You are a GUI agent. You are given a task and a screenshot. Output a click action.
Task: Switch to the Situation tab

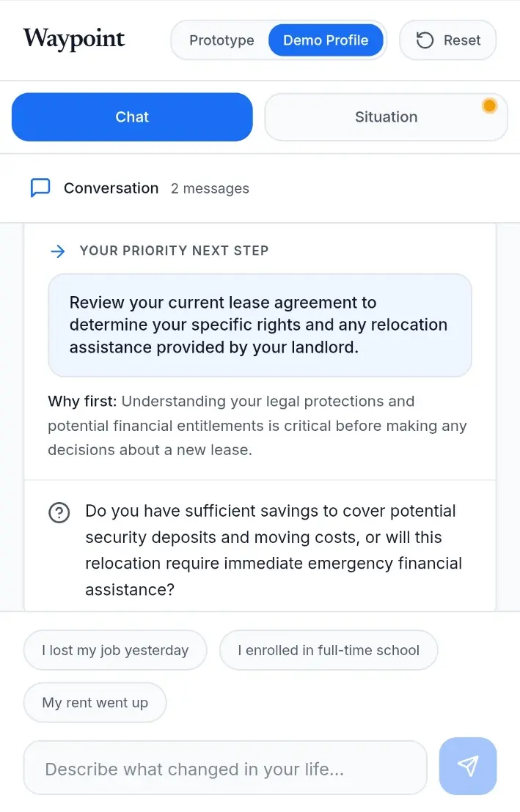[x=386, y=117]
